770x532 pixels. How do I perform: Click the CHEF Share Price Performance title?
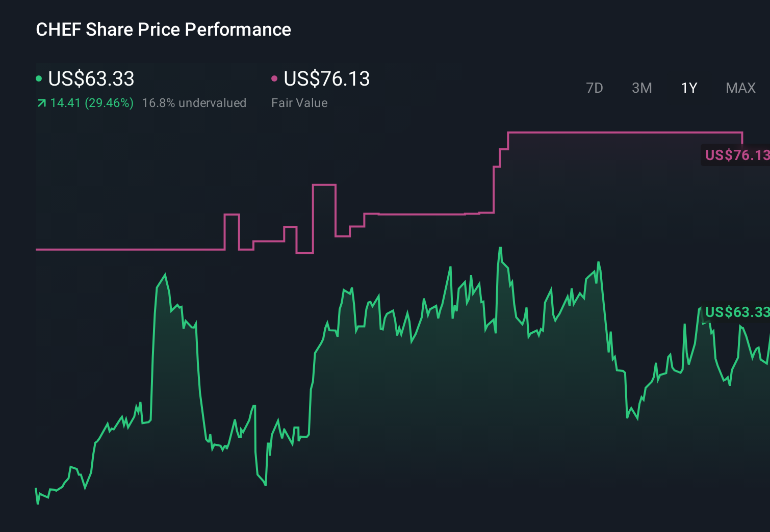click(x=163, y=30)
